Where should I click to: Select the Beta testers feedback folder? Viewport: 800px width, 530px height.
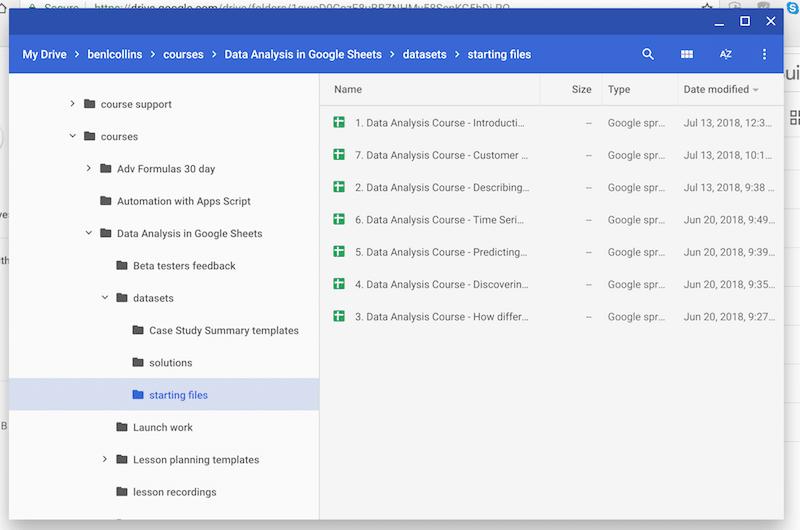click(x=184, y=266)
